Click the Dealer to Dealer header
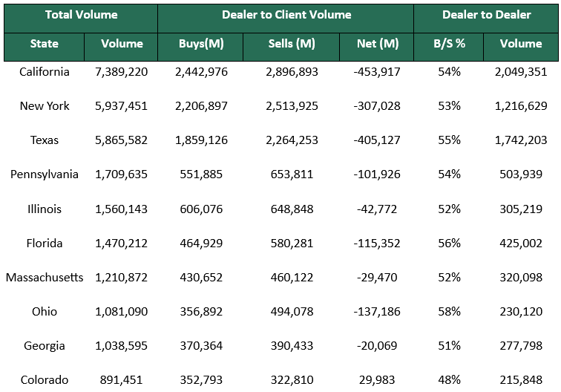561x392 pixels. point(486,15)
